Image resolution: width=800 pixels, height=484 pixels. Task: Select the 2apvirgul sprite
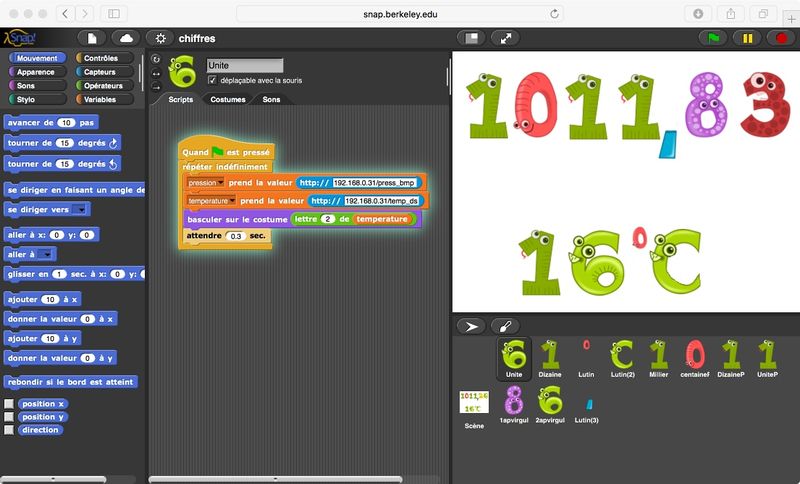550,405
